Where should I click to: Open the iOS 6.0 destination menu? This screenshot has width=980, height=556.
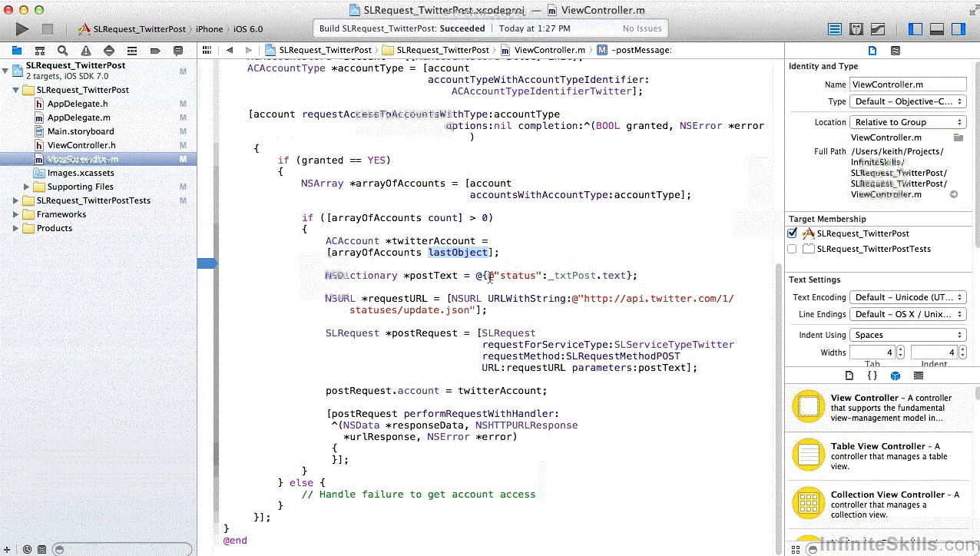pyautogui.click(x=247, y=29)
